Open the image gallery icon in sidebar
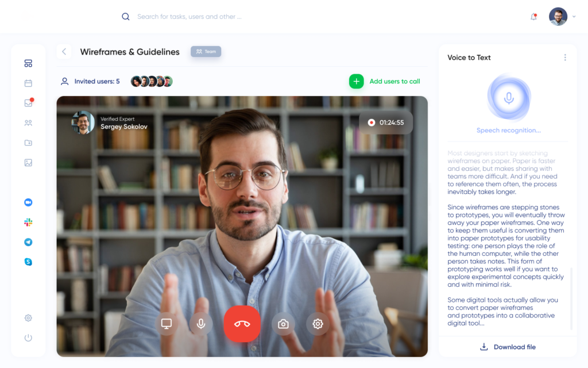Screen dimensions: 588x368 click(x=28, y=163)
